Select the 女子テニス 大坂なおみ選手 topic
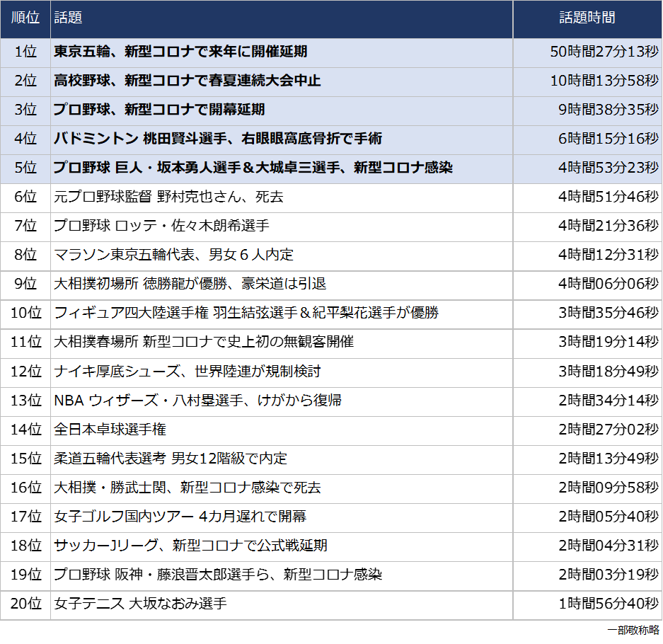The image size is (663, 644). (140, 604)
